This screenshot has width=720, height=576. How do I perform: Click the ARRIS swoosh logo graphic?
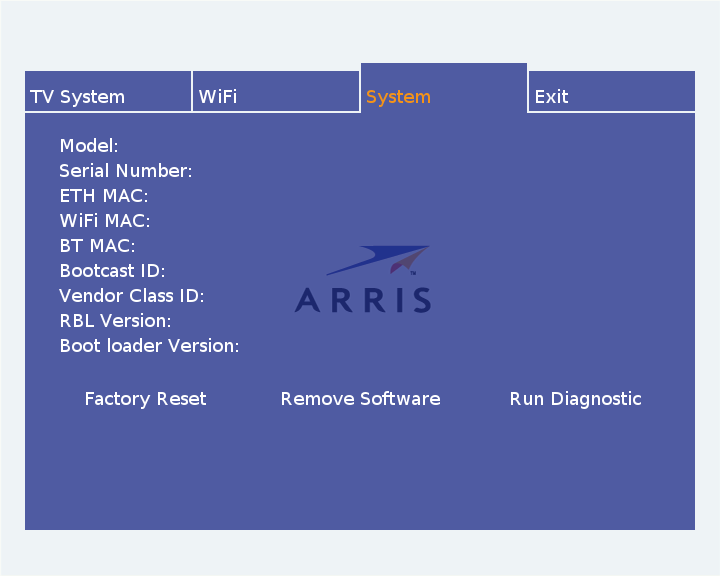pyautogui.click(x=380, y=262)
